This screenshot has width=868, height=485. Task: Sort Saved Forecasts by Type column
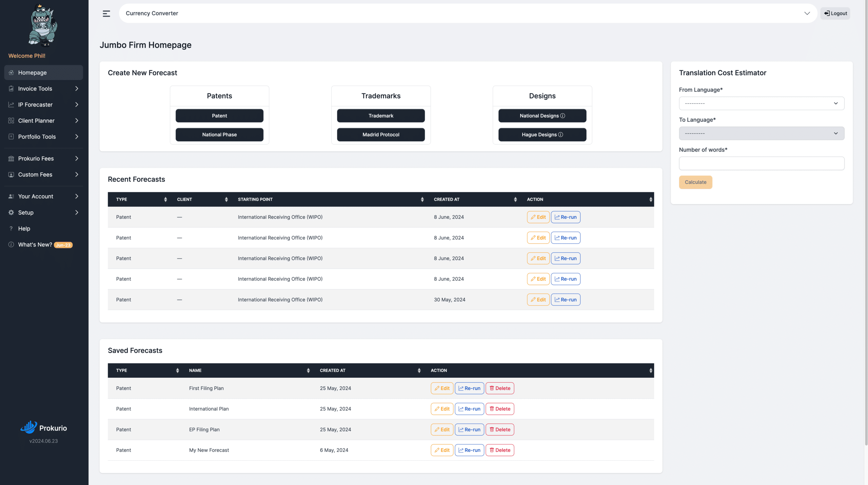click(177, 370)
